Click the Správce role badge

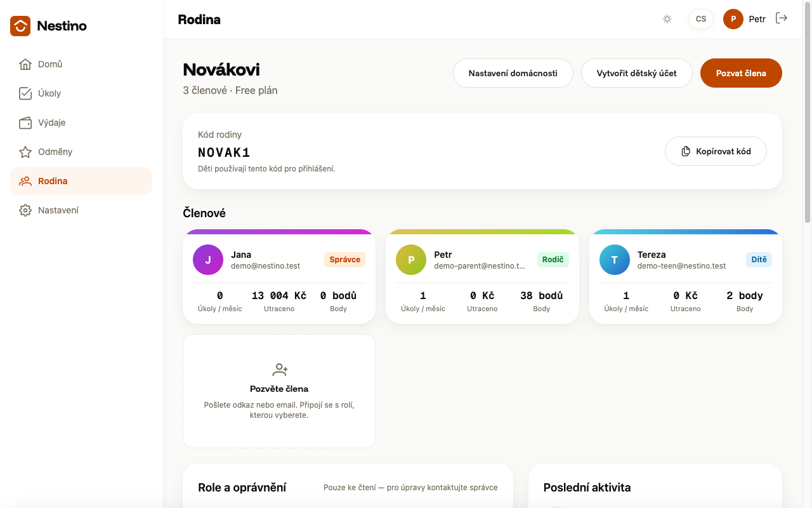[x=344, y=260]
